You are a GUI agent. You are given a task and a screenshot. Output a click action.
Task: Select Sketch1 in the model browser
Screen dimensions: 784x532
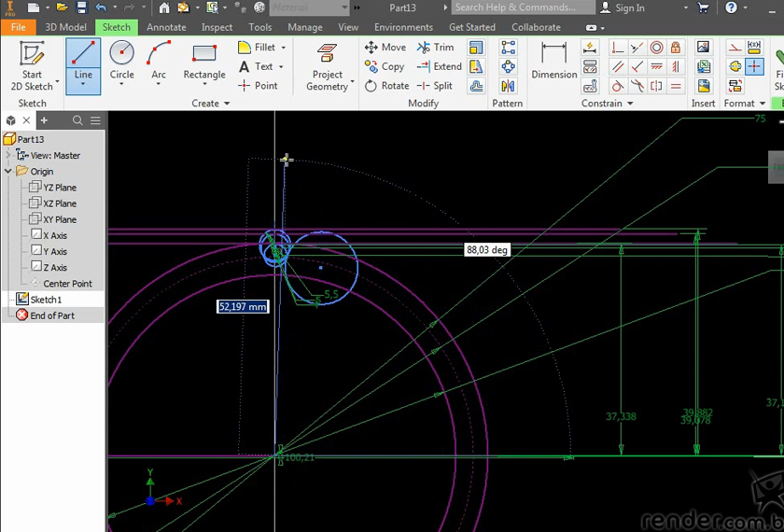(x=46, y=300)
